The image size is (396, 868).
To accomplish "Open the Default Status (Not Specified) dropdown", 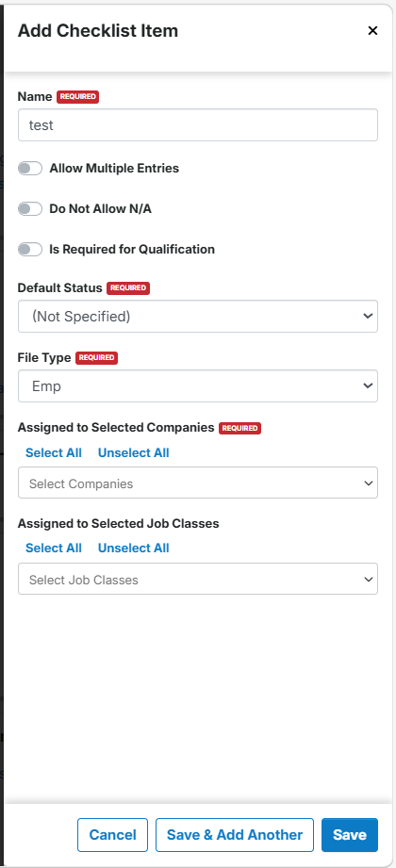I will [198, 316].
